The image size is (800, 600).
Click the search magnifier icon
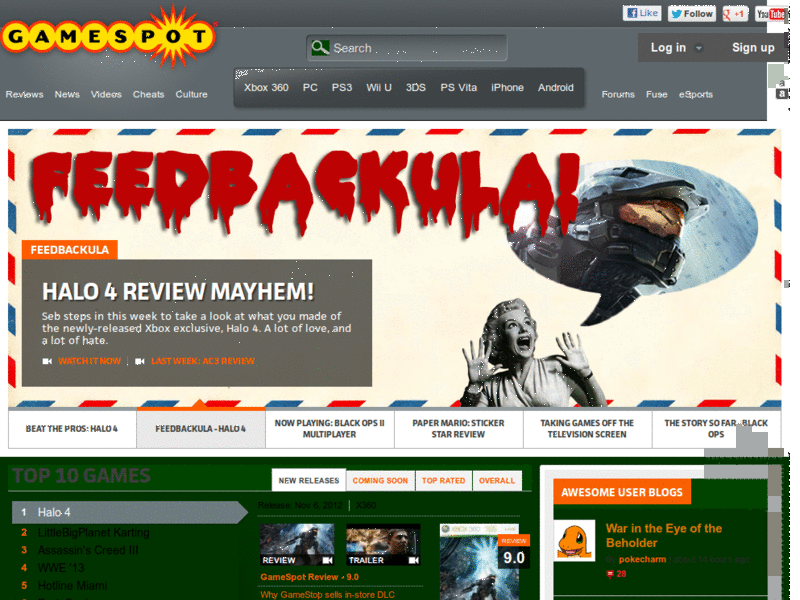pos(320,48)
